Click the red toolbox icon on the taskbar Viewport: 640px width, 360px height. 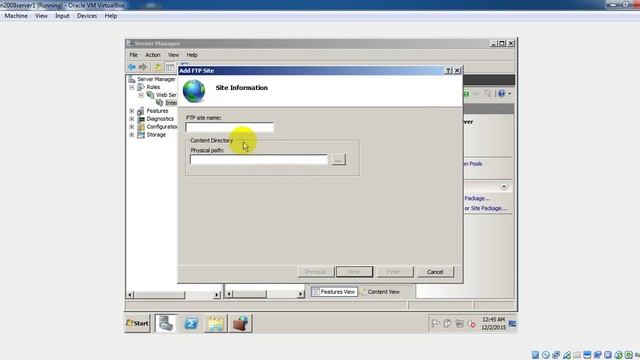tap(240, 323)
